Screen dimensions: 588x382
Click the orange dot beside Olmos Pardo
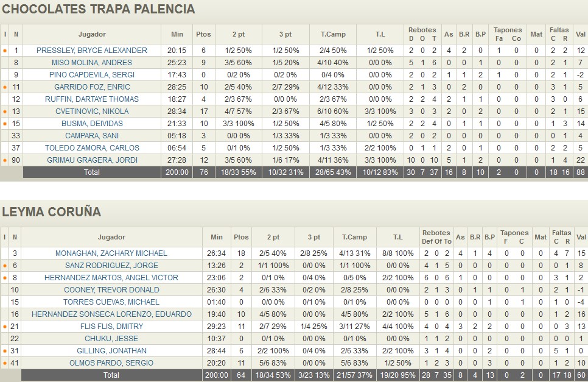(5, 363)
